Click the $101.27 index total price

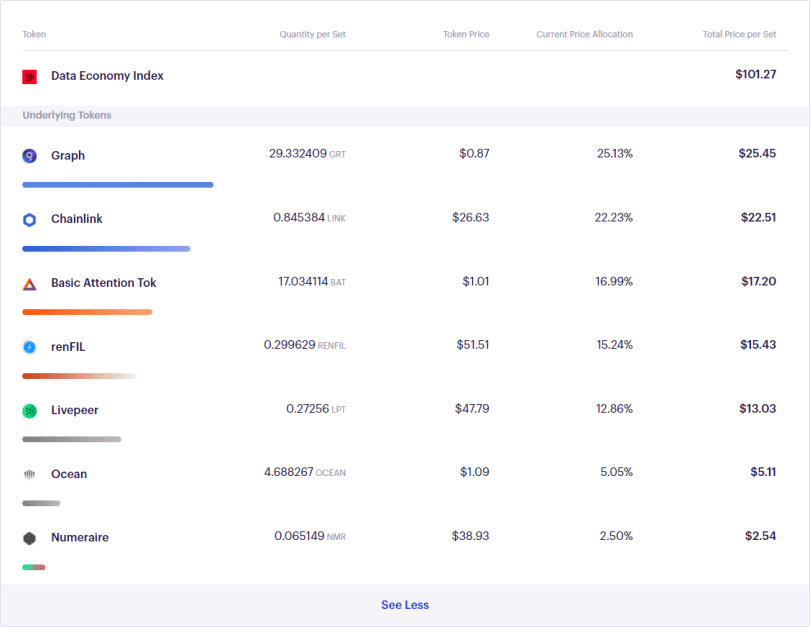756,74
